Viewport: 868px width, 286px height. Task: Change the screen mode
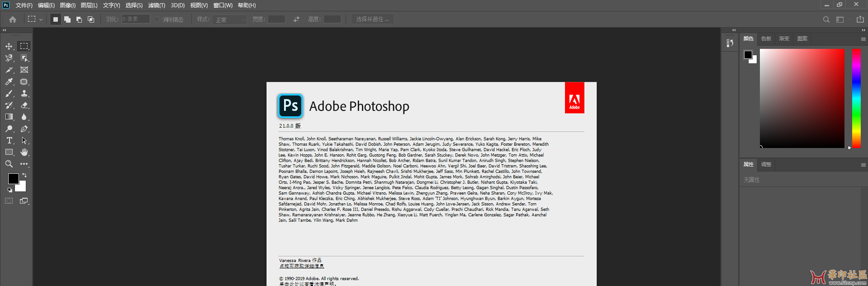24,201
